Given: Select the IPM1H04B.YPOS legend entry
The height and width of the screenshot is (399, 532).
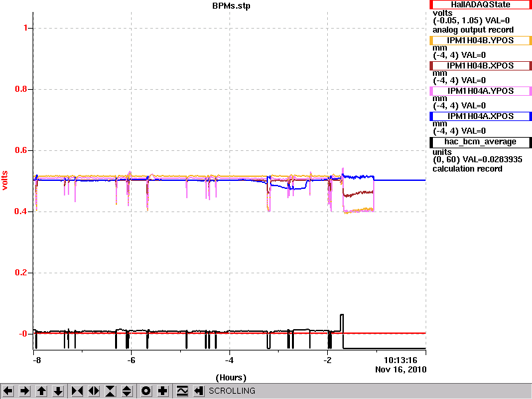Looking at the screenshot, I should pyautogui.click(x=480, y=41).
